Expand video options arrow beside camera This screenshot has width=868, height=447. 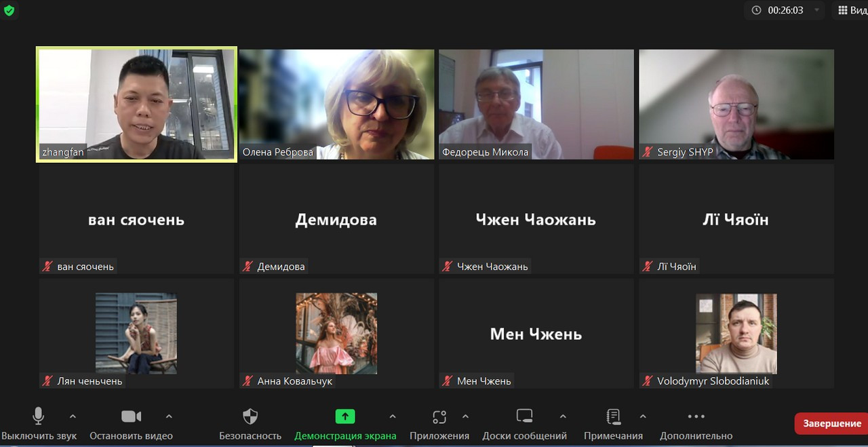click(169, 416)
